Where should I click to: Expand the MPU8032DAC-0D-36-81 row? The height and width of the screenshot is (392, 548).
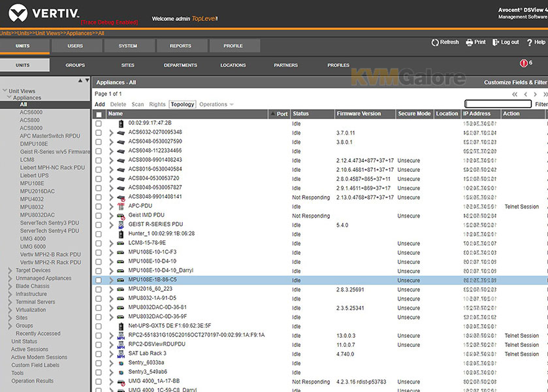tap(111, 308)
